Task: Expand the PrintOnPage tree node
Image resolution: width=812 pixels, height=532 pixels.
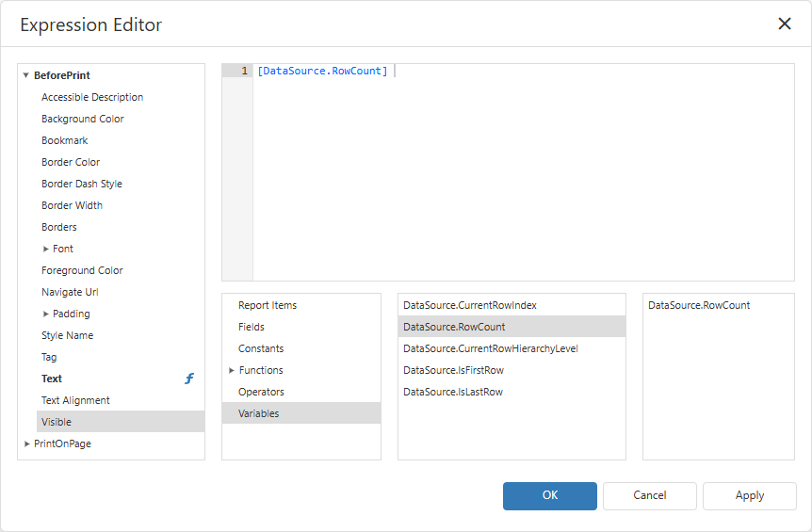Action: tap(26, 444)
